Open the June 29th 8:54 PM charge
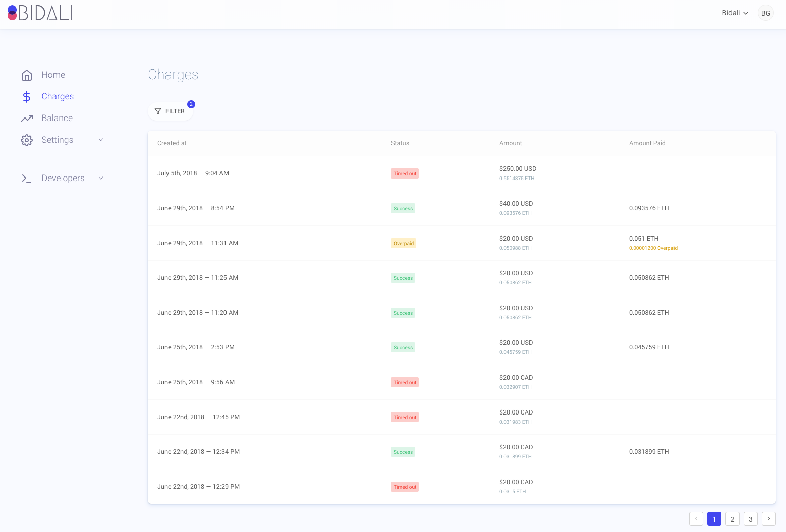786x532 pixels. pos(462,208)
